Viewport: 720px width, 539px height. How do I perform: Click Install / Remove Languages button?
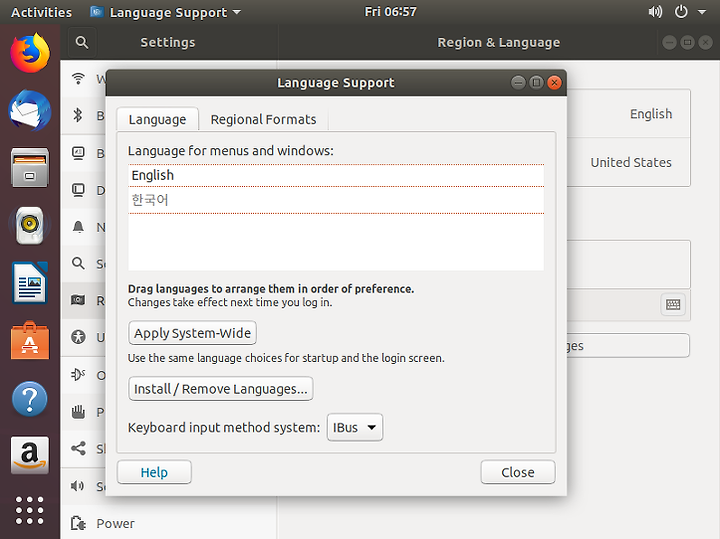pos(221,389)
